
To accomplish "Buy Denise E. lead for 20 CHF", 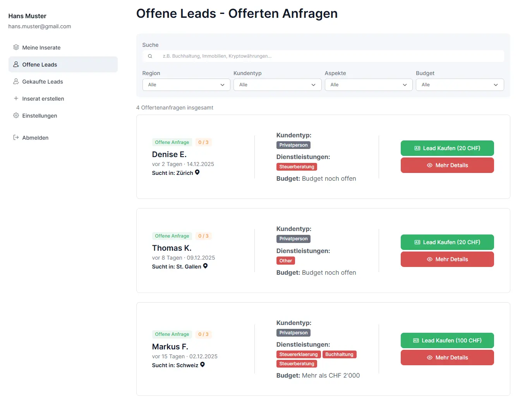I will pyautogui.click(x=447, y=148).
